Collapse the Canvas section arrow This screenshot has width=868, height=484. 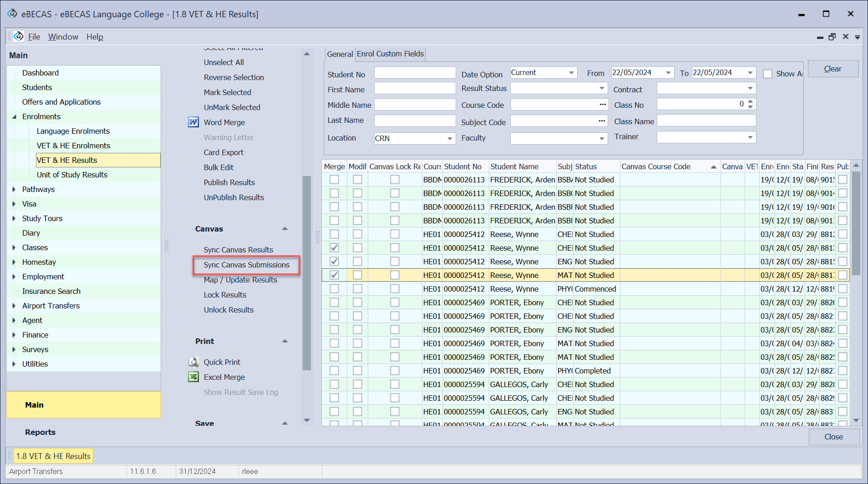coord(285,229)
